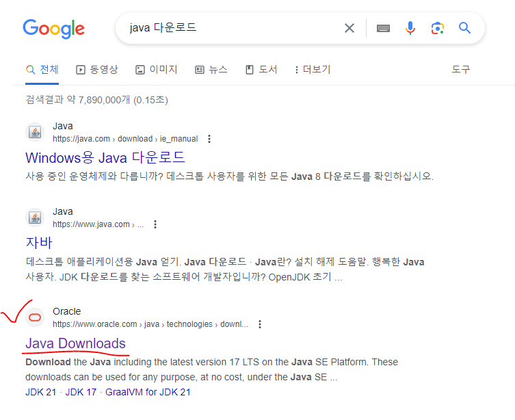Image resolution: width=515 pixels, height=420 pixels.
Task: Click the Java favicon of www.java.com result
Action: click(x=35, y=218)
